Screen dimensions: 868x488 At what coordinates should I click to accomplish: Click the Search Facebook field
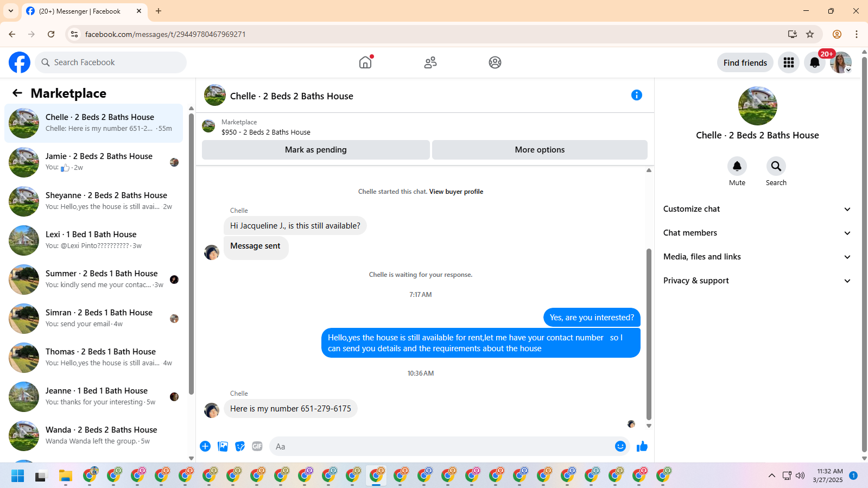click(111, 62)
